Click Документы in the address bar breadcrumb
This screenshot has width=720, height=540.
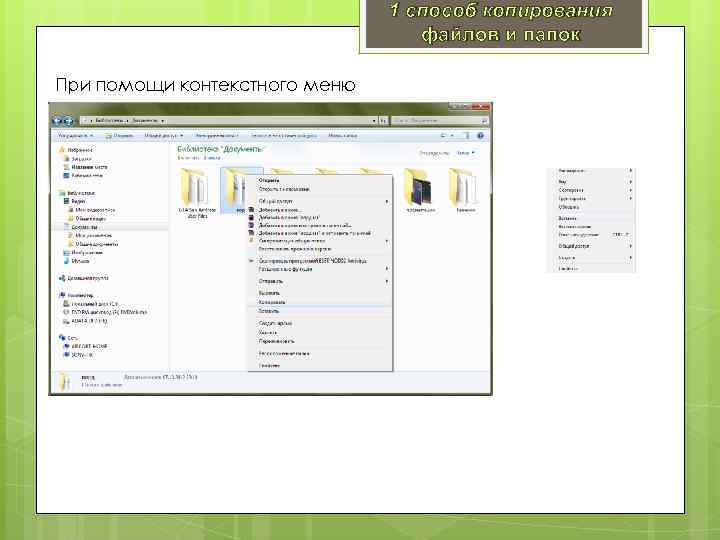[145, 120]
